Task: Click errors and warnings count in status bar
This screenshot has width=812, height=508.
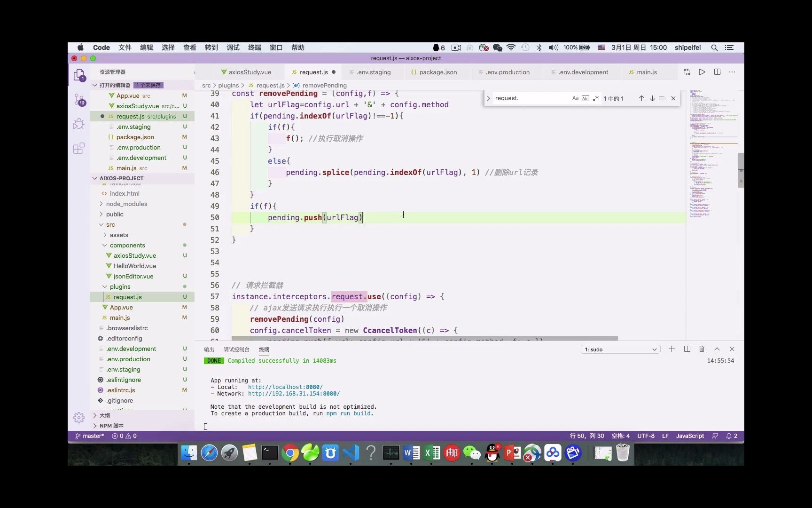Action: point(124,436)
